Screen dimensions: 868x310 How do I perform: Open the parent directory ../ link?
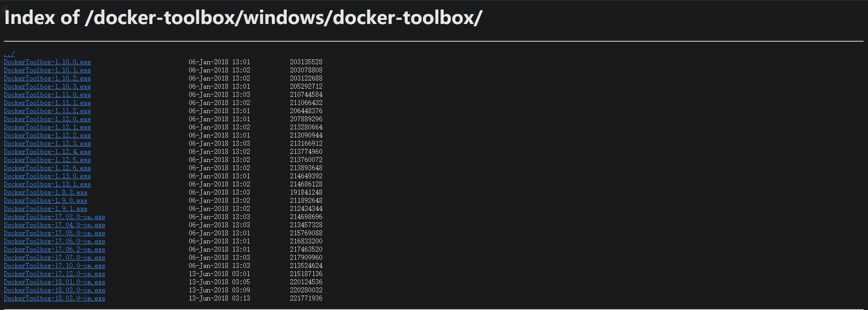click(9, 54)
